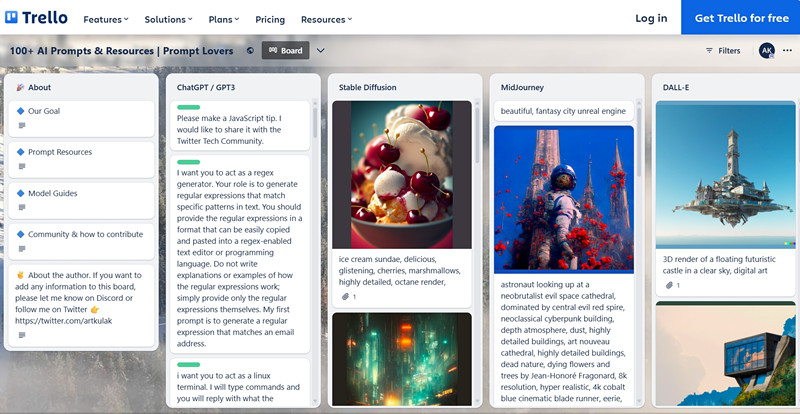Click the Trello logo
Image resolution: width=800 pixels, height=414 pixels.
click(x=36, y=17)
